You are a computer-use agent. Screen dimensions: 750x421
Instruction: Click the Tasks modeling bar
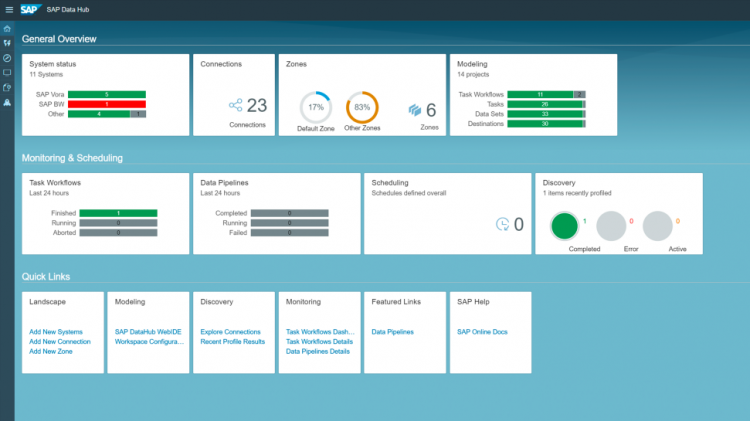[x=546, y=104]
